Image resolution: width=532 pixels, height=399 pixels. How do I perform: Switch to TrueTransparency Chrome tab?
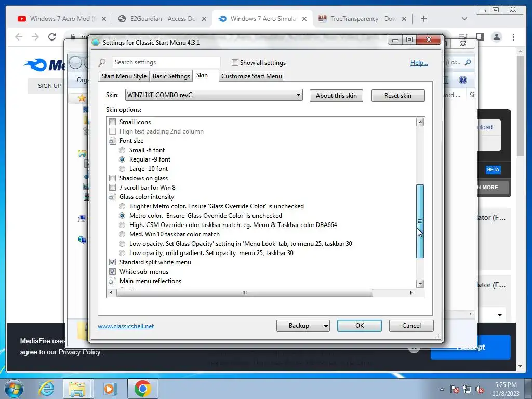click(x=362, y=19)
